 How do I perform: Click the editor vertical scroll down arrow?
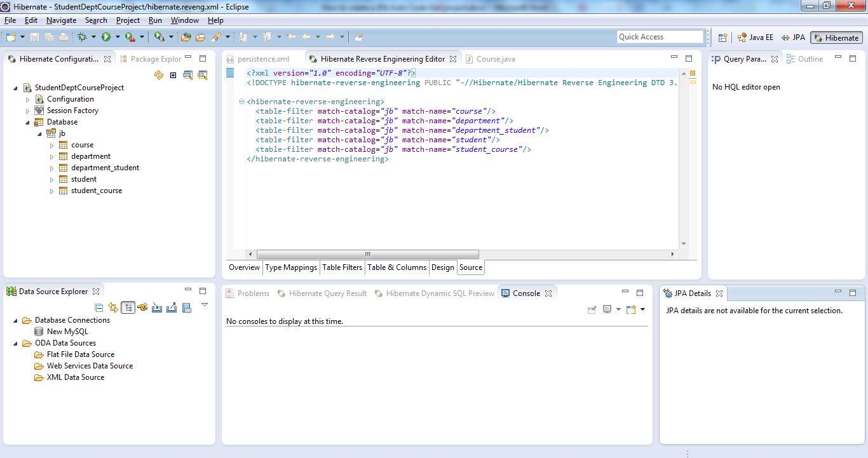pyautogui.click(x=683, y=244)
